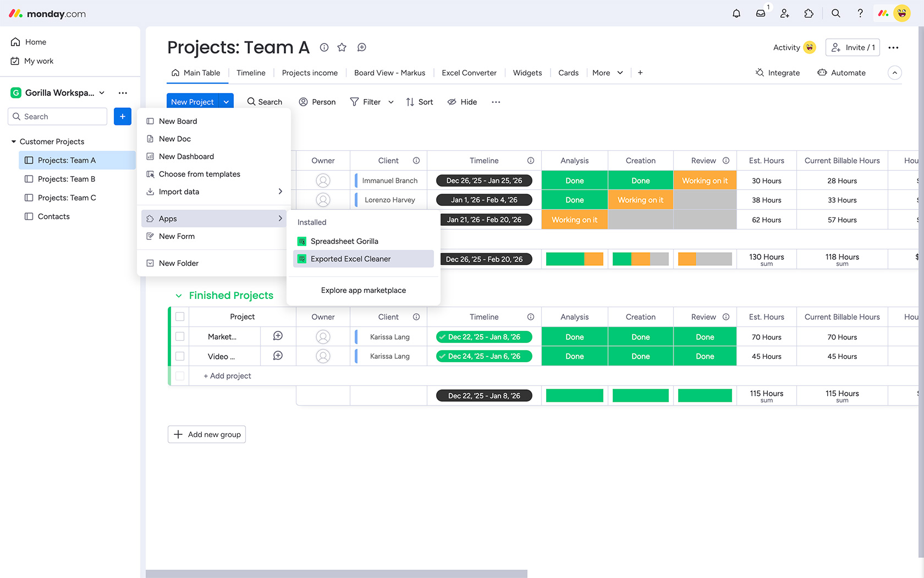This screenshot has height=578, width=924.
Task: Tick the checkbox for Video ... project
Action: click(x=180, y=356)
